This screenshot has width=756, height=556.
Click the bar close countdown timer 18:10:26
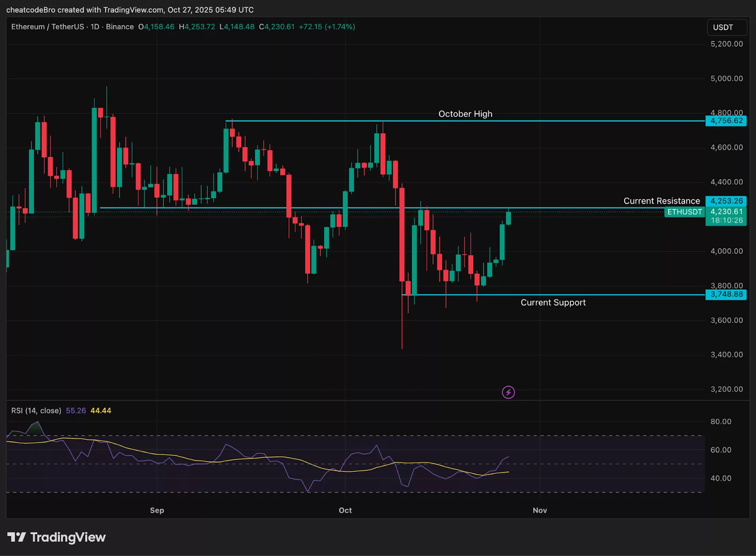[726, 220]
